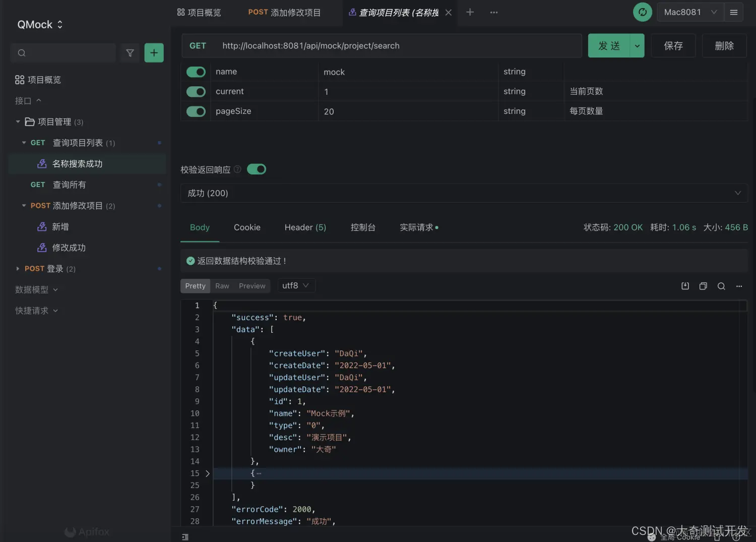Open the QMock project switcher
The image size is (756, 542).
point(40,24)
